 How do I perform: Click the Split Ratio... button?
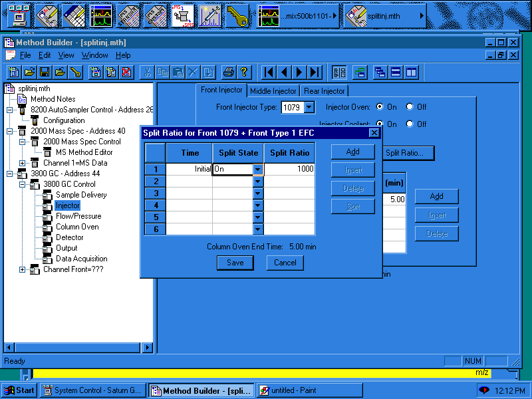tap(408, 153)
